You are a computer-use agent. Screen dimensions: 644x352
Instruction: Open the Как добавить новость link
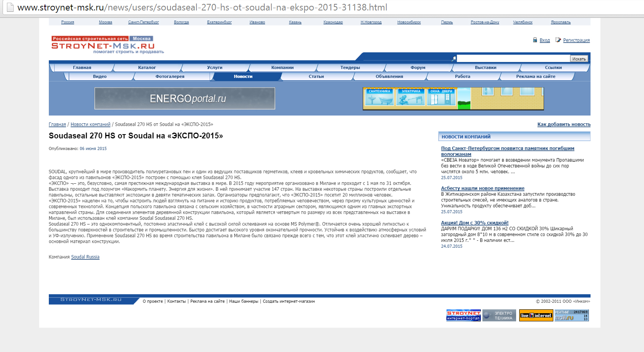click(x=564, y=124)
